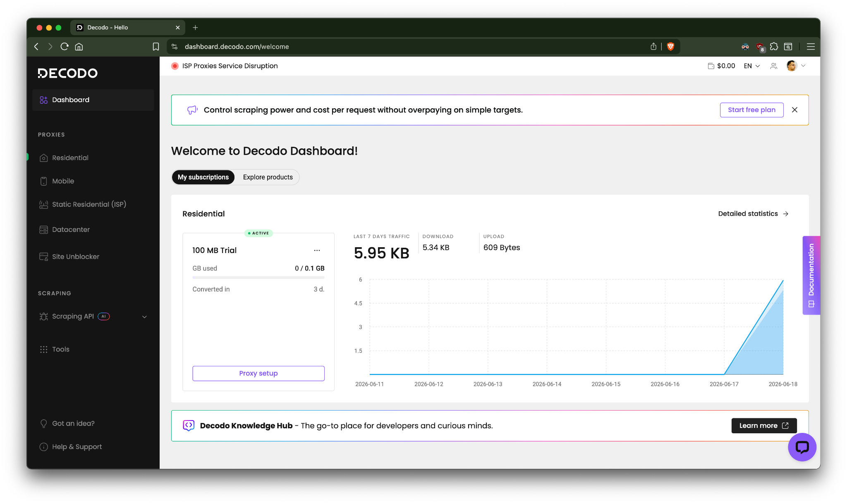Click the goggles extension icon
The image size is (847, 504).
pos(745,47)
